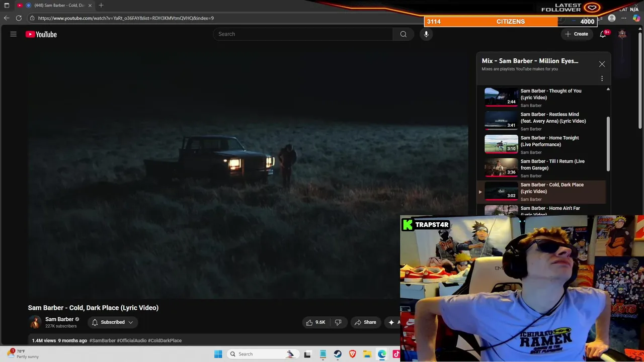Play Thought of You (Lyric Video) from the mix
The width and height of the screenshot is (644, 362).
541,98
